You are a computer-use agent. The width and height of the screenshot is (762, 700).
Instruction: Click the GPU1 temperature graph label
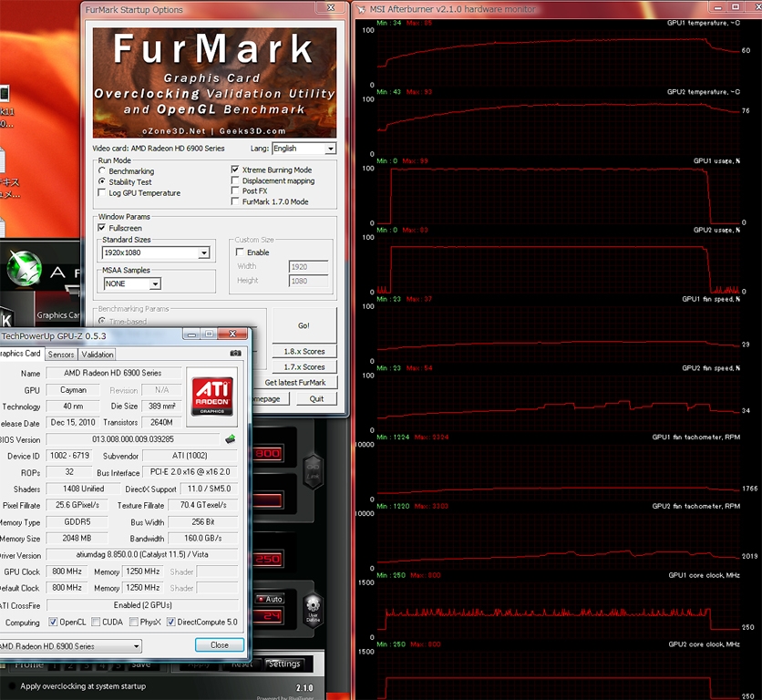pos(703,23)
